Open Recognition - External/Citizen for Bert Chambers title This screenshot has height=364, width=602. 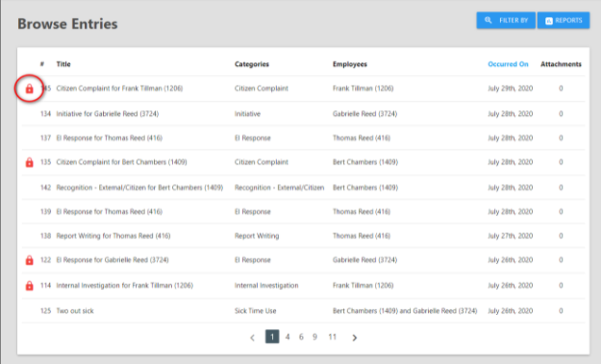point(139,187)
